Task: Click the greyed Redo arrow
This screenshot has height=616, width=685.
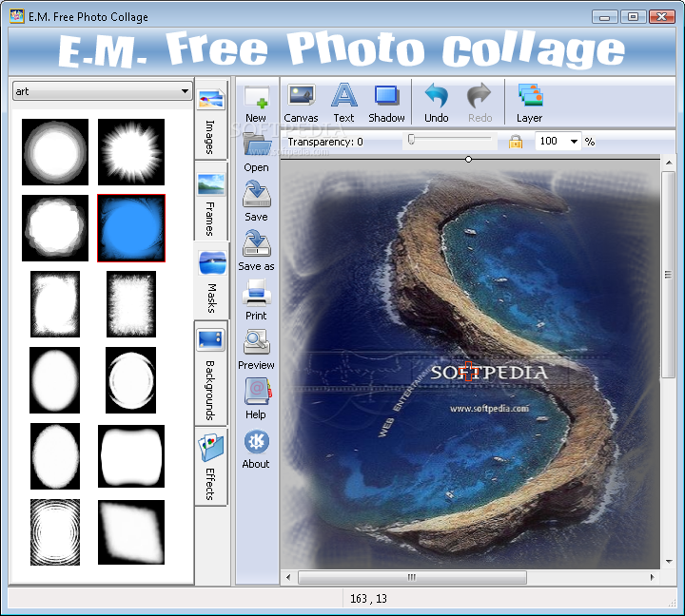Action: tap(479, 96)
